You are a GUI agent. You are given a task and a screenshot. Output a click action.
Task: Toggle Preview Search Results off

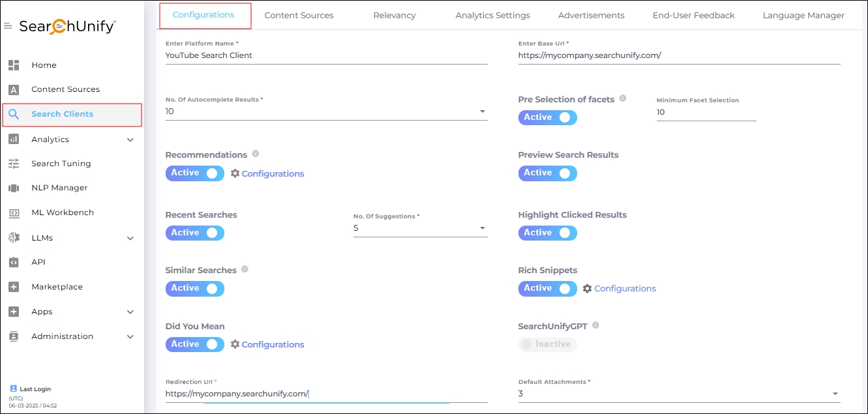point(547,173)
